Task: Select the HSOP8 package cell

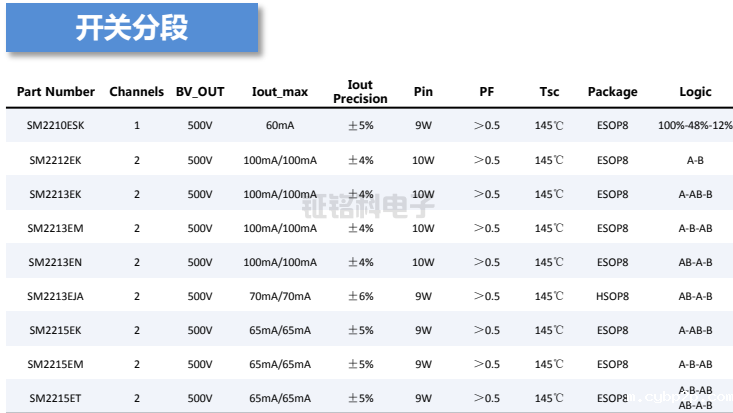Action: (612, 296)
